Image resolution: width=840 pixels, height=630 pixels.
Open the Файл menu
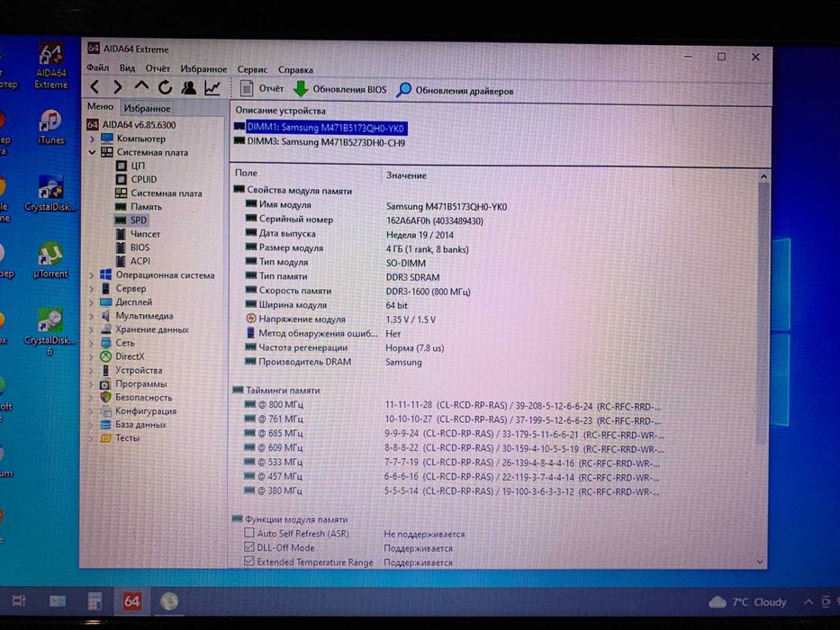[x=97, y=67]
